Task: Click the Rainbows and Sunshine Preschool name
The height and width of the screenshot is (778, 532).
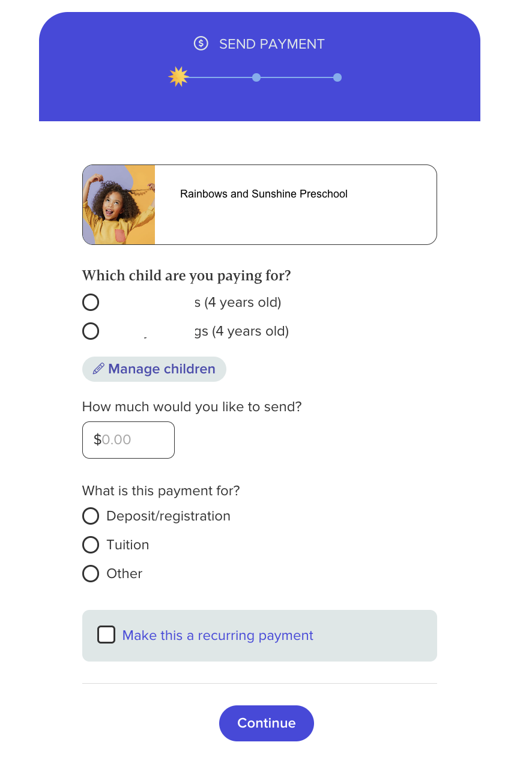Action: (x=264, y=194)
